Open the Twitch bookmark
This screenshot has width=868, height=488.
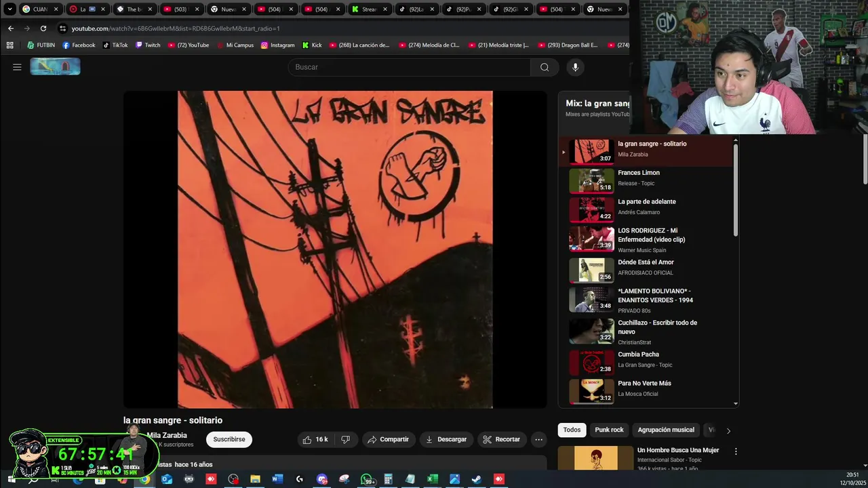pyautogui.click(x=148, y=45)
